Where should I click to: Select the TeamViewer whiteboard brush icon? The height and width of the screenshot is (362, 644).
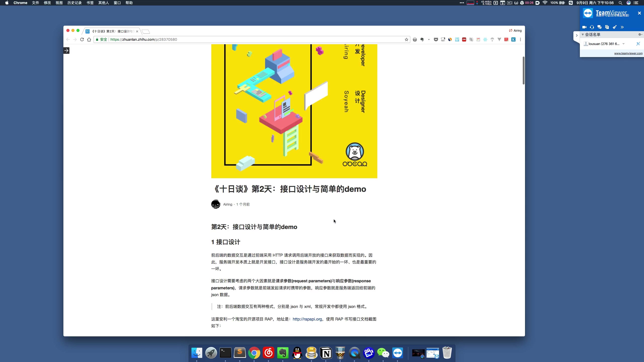pos(615,27)
